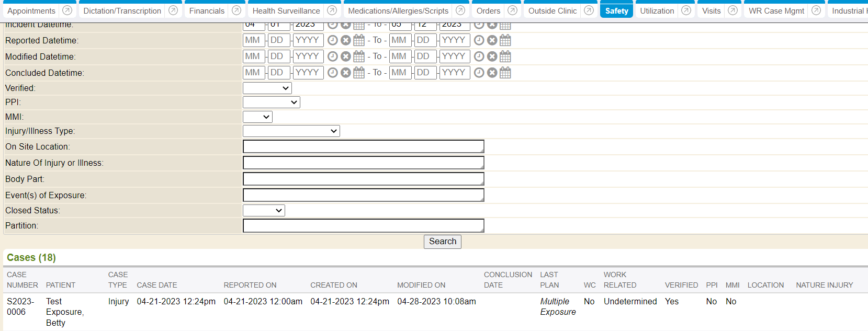The image size is (868, 331).
Task: Click clock icon for Modified Datetime start
Action: pos(332,56)
